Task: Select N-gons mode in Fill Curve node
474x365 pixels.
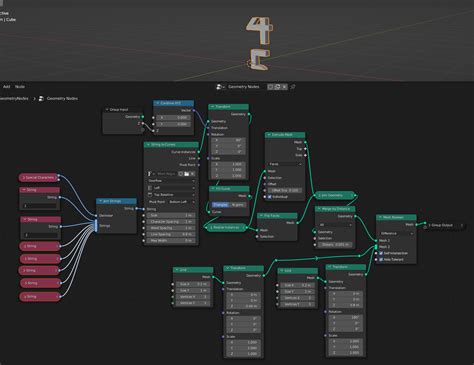Action: tap(237, 205)
